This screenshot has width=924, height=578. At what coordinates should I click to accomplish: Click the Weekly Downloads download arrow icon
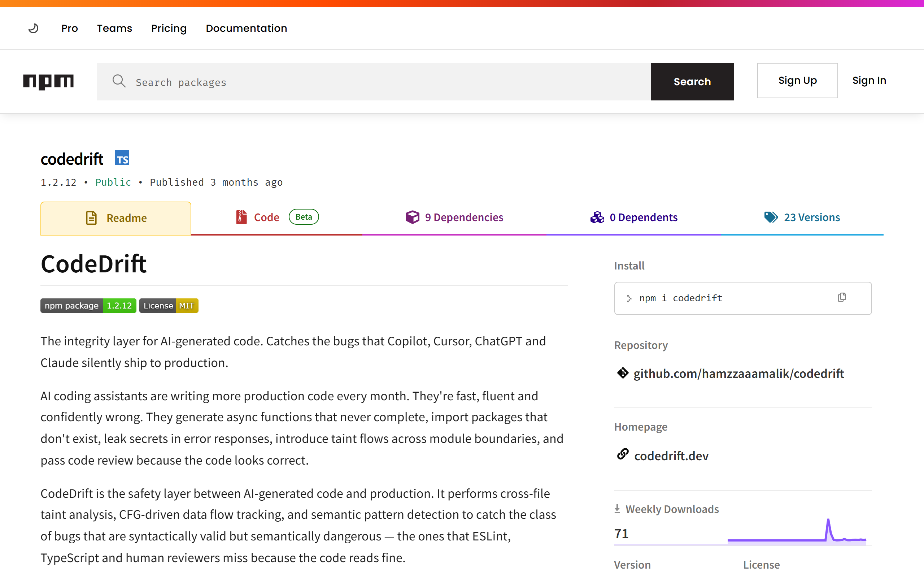(617, 509)
